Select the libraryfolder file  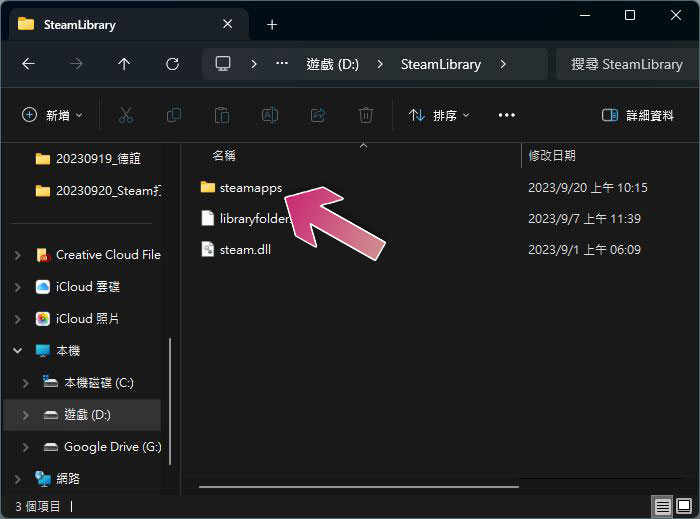coord(247,218)
